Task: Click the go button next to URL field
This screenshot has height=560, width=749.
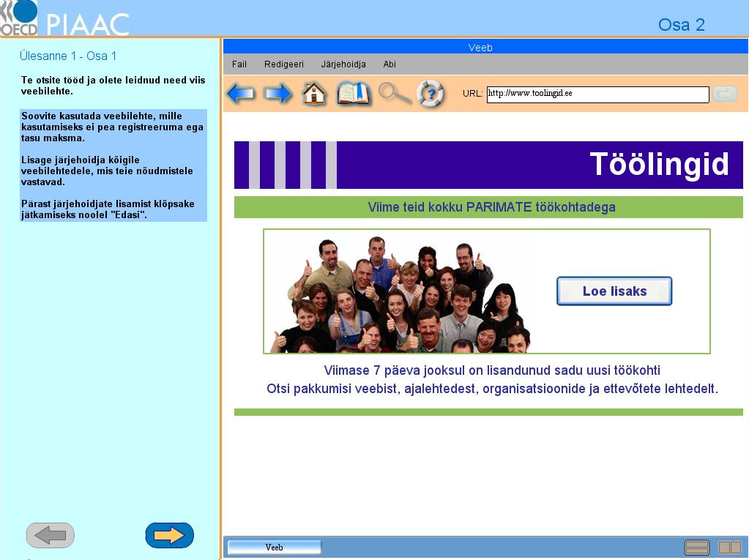Action: tap(725, 94)
